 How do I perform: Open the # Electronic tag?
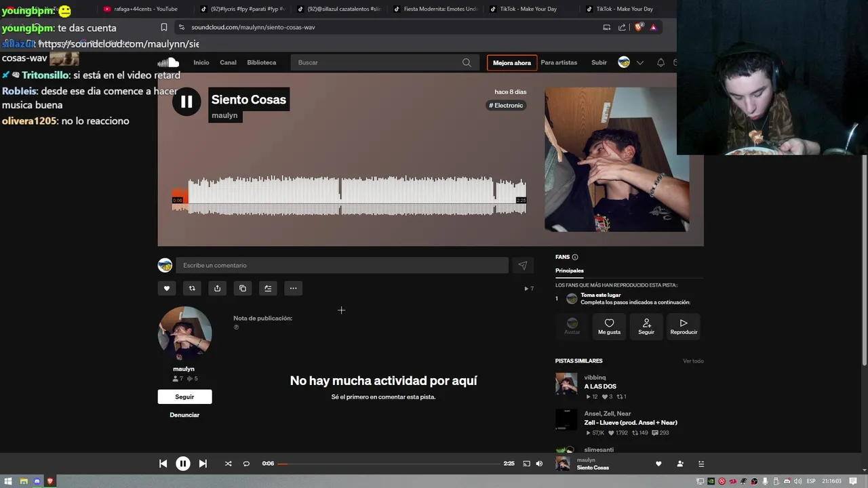[506, 105]
